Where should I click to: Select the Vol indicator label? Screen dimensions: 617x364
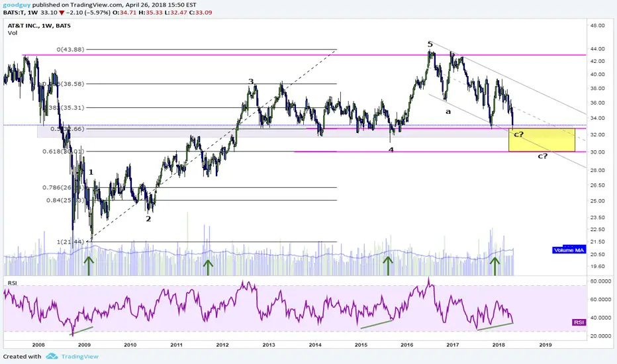[x=12, y=32]
